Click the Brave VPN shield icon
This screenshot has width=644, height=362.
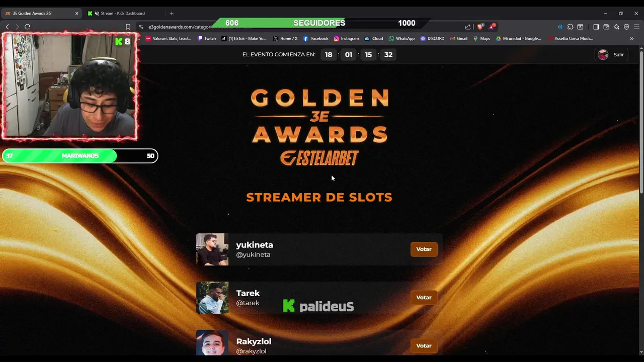626,27
